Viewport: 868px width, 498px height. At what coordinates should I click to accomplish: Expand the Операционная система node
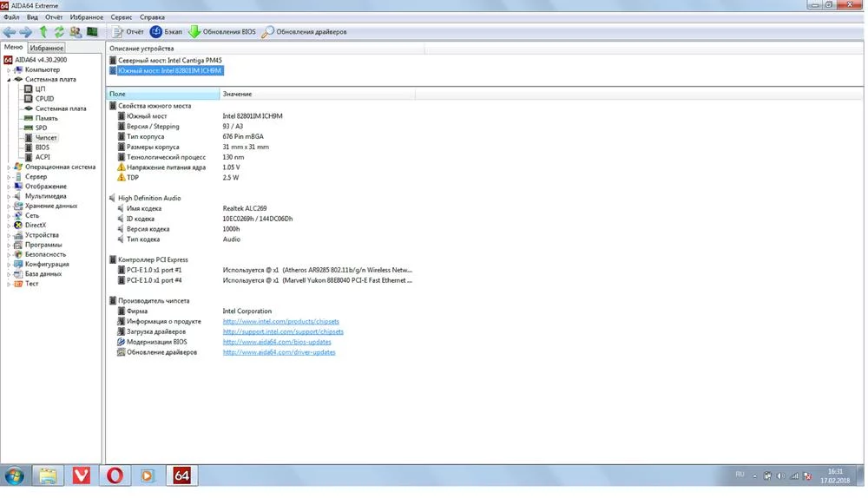[9, 167]
